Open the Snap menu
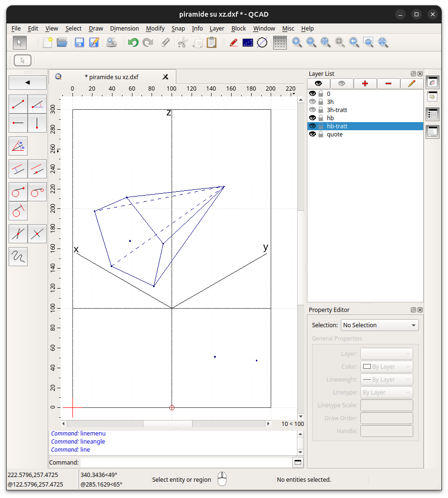448x498 pixels. (178, 28)
